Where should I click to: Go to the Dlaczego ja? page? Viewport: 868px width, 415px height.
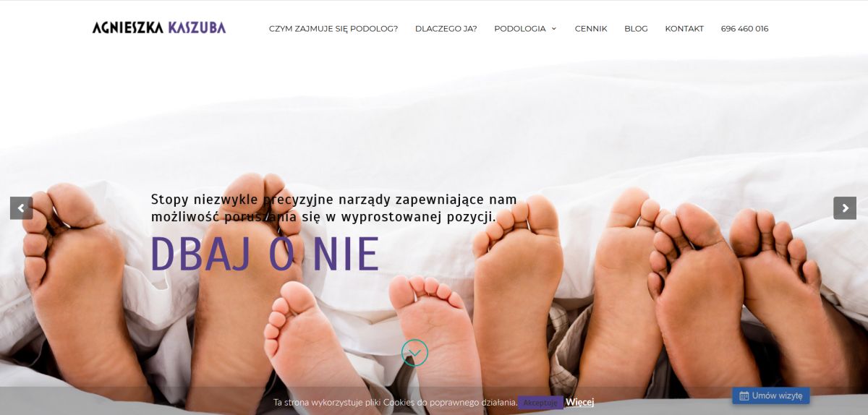[x=446, y=29]
